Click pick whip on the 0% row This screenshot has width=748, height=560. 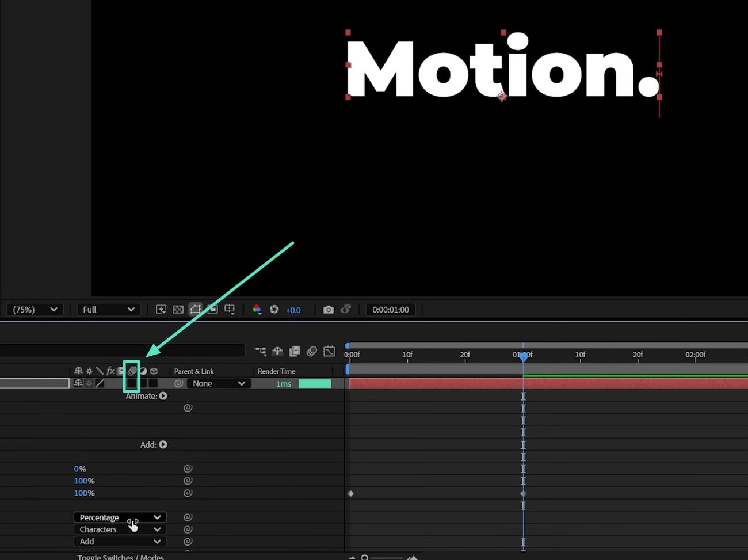[x=188, y=468]
